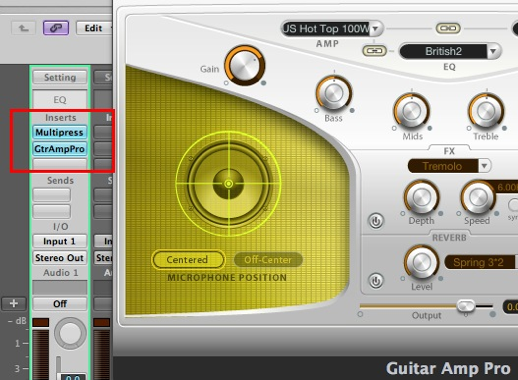The width and height of the screenshot is (518, 380).
Task: Open the US Hot Top 100W amp dropdown
Action: click(332, 29)
